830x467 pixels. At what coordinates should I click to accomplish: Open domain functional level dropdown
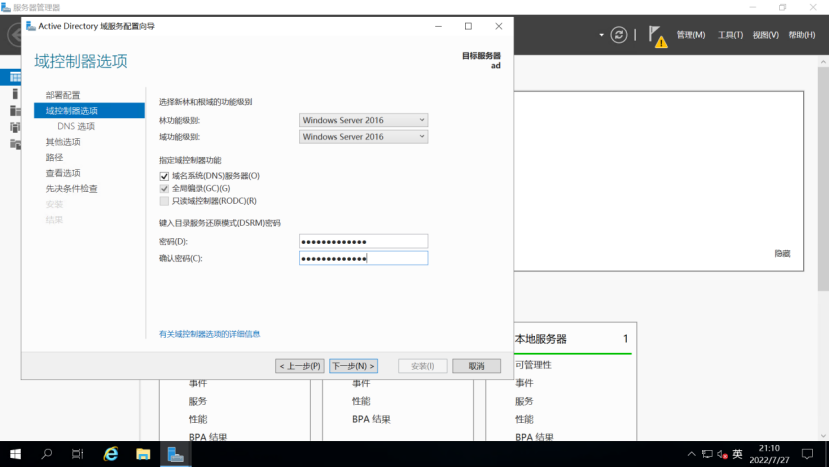(363, 137)
